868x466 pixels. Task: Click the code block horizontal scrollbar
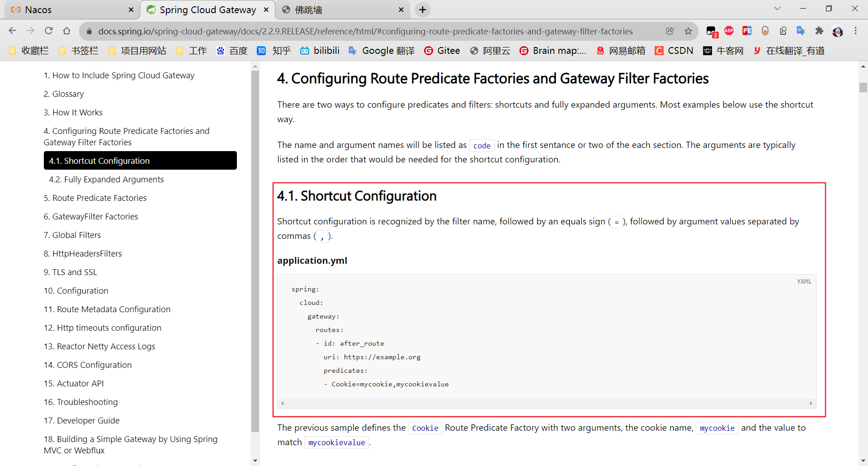click(x=547, y=403)
